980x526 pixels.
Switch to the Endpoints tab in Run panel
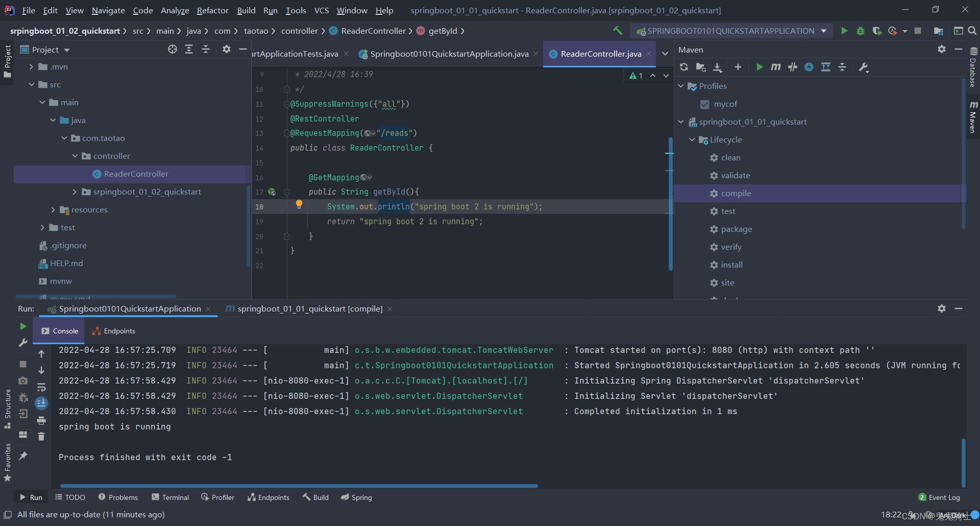[x=113, y=331]
